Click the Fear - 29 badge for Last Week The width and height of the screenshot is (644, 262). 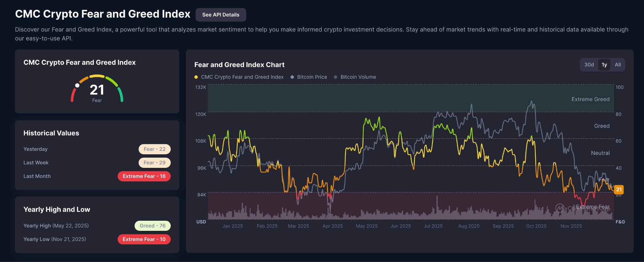coord(154,162)
